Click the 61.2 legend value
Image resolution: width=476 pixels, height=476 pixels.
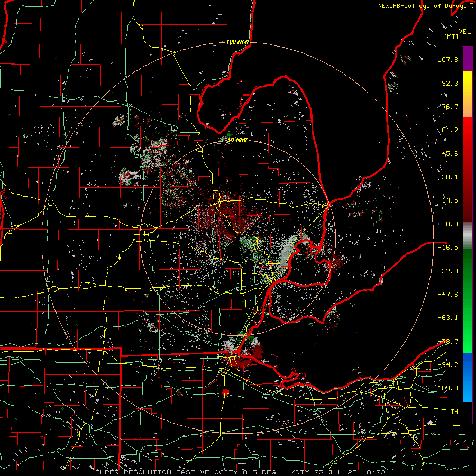click(x=450, y=130)
